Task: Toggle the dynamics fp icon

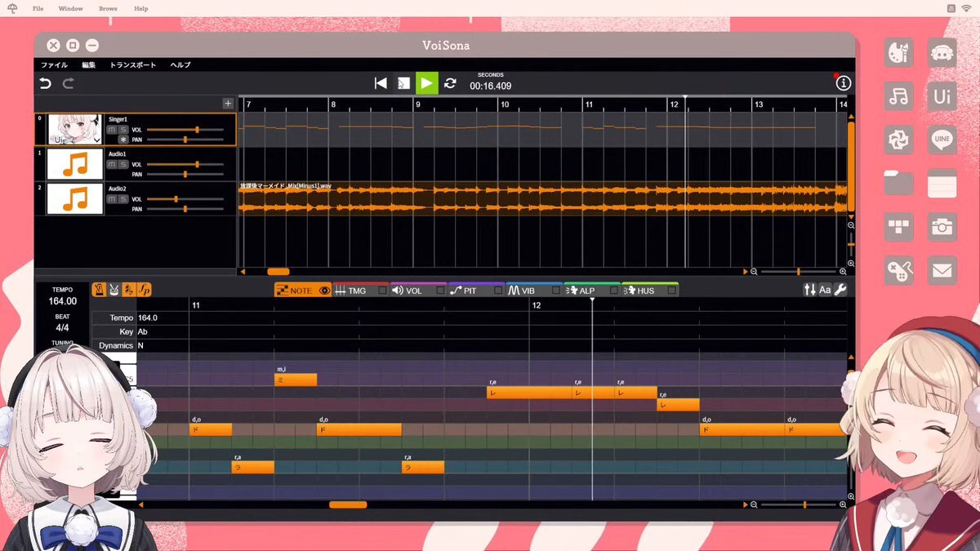Action: click(144, 289)
